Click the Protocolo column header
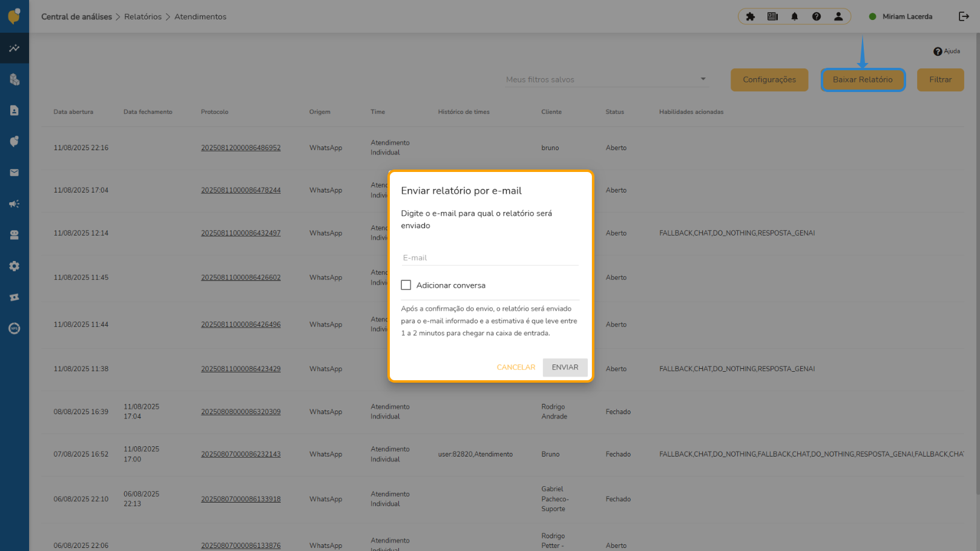 215,112
